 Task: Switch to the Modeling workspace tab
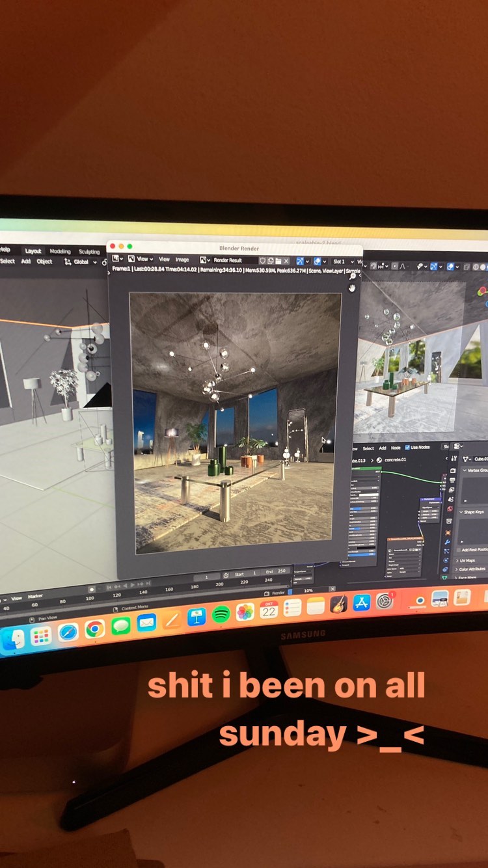pyautogui.click(x=60, y=251)
